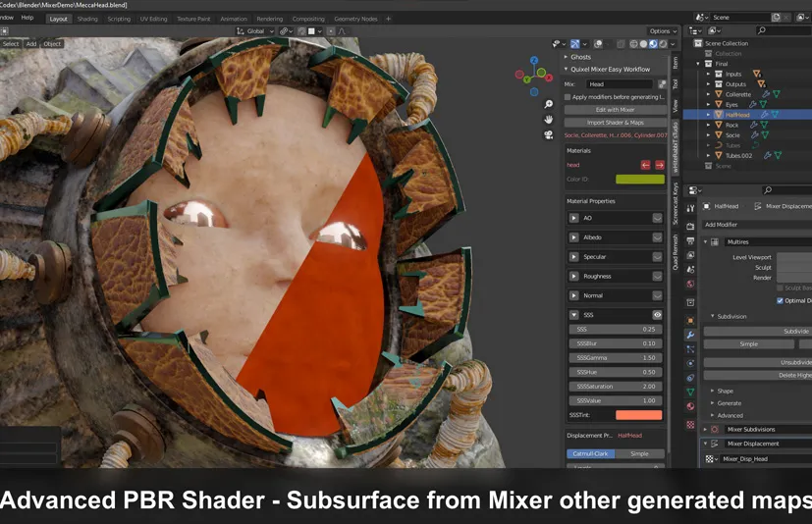The image size is (812, 524).
Task: Select Simple displacement subdivision option
Action: 639,453
